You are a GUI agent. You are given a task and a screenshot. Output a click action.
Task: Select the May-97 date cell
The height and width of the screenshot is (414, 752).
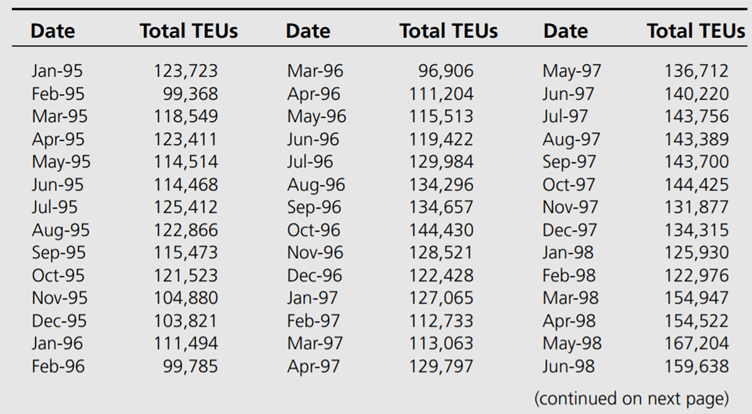tap(572, 71)
